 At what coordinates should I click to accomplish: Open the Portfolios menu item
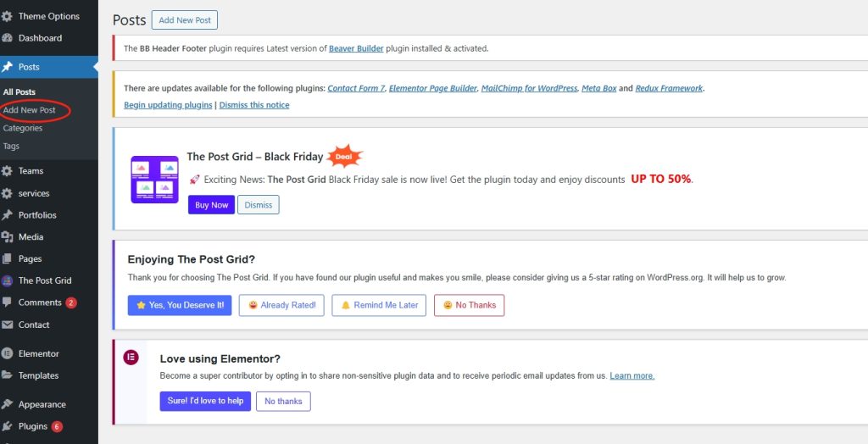37,215
